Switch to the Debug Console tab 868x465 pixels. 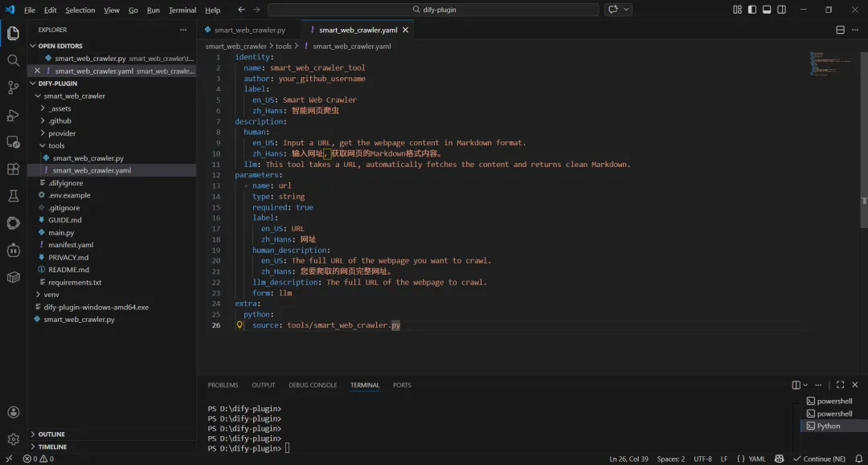[x=312, y=385]
